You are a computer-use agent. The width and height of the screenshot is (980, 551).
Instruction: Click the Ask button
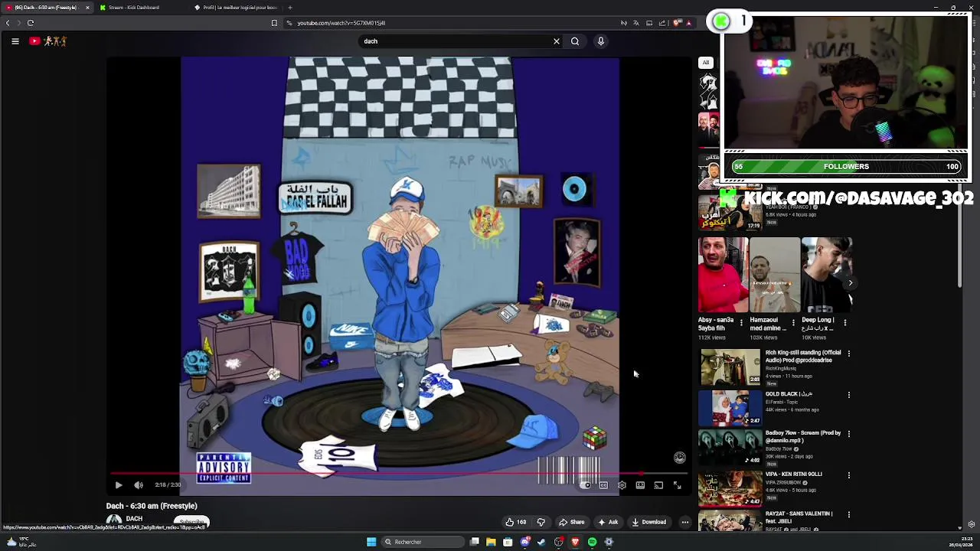point(608,522)
